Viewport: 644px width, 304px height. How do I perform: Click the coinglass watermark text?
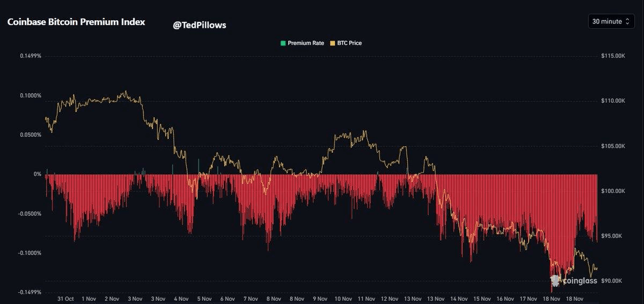point(580,280)
